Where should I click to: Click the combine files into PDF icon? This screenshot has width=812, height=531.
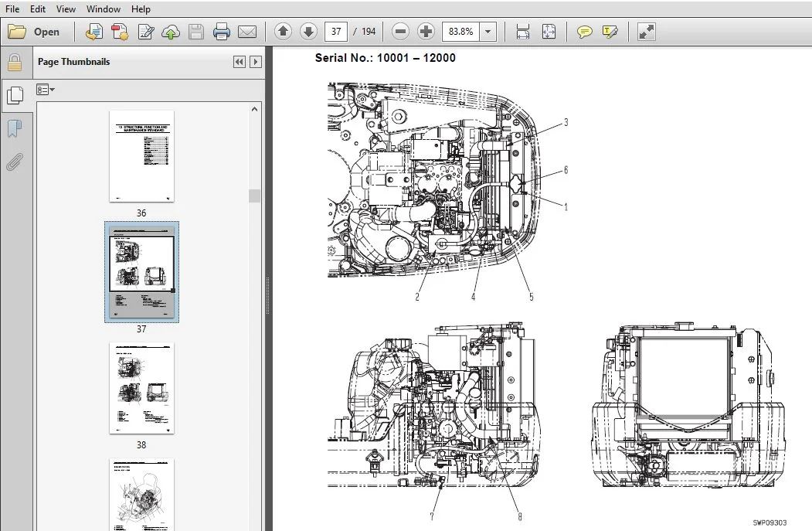pyautogui.click(x=120, y=32)
